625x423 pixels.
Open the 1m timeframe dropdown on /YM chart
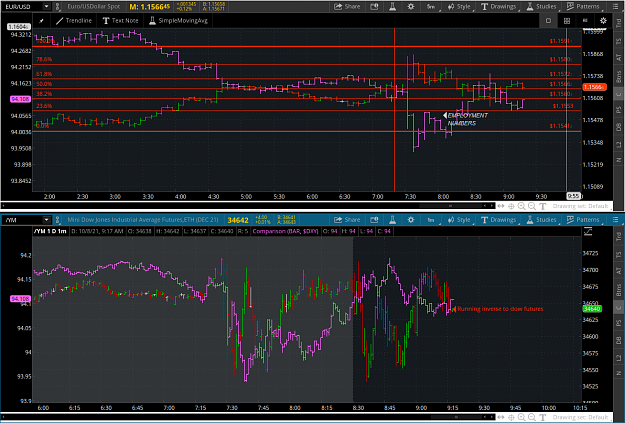pyautogui.click(x=431, y=220)
